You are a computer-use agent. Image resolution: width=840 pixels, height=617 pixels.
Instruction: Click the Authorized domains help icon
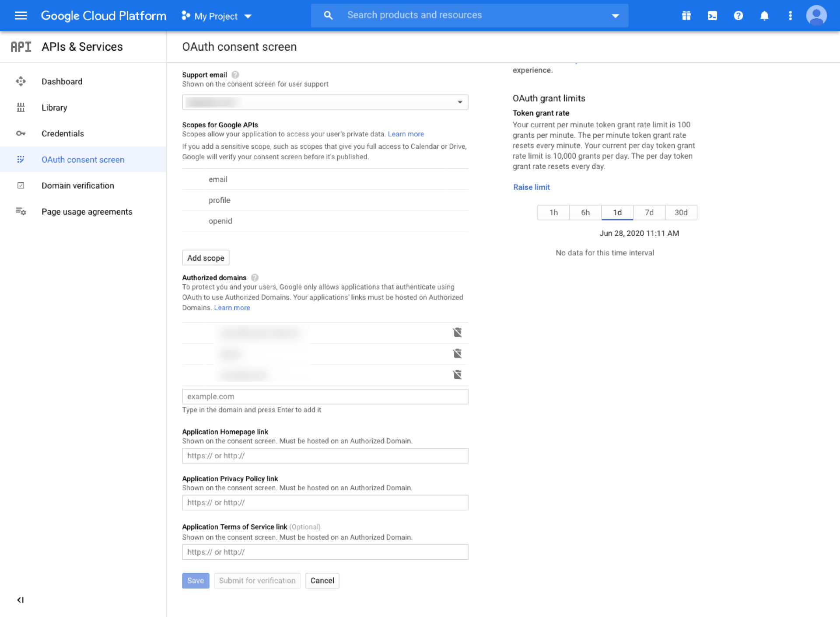tap(255, 278)
